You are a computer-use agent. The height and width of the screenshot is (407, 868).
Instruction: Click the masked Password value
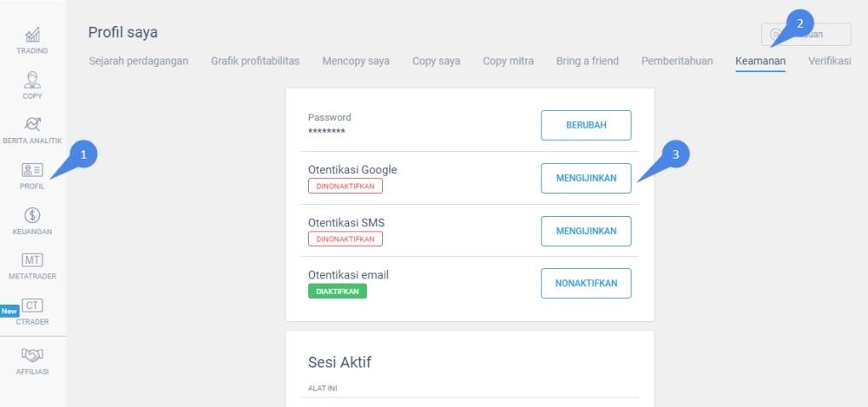tap(326, 132)
